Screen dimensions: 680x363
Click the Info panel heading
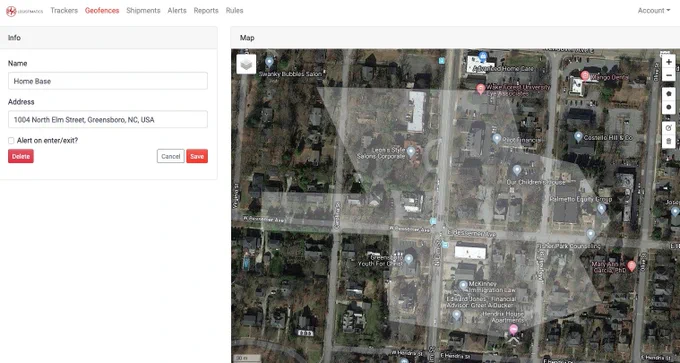point(14,38)
